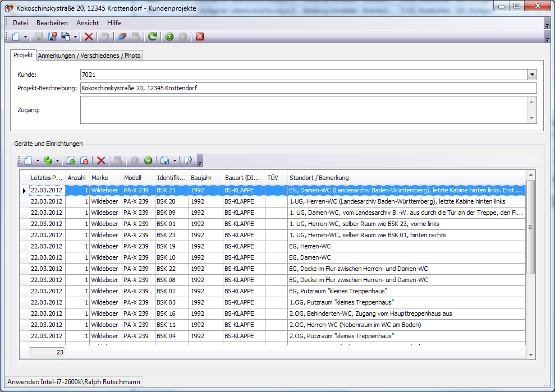Open the Geräte toolbar options chevron
This screenshot has width=555, height=392.
[200, 160]
